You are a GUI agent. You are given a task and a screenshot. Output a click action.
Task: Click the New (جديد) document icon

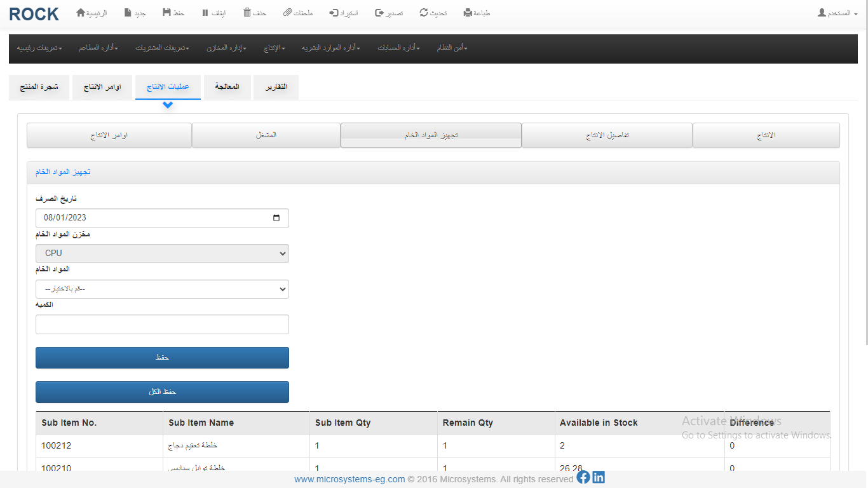tap(128, 13)
